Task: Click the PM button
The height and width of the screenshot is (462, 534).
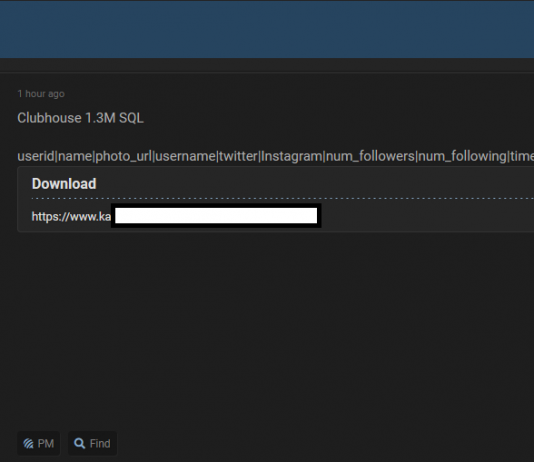Action: [38, 443]
